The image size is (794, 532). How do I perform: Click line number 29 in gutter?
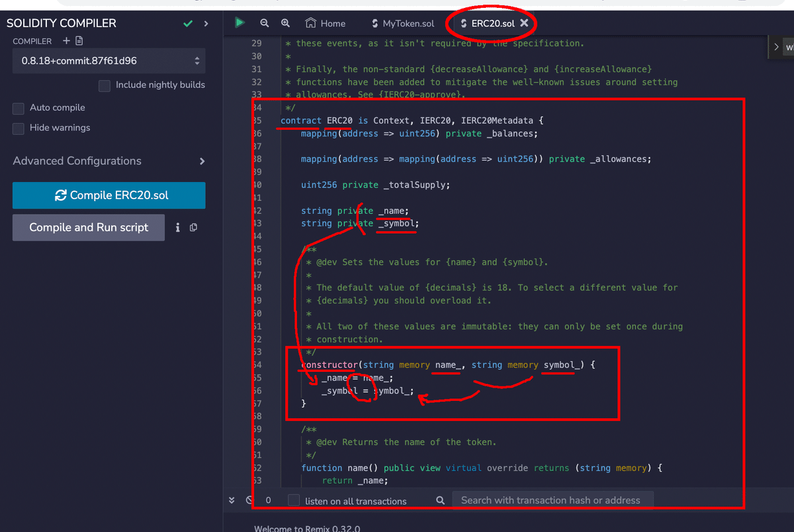pos(257,43)
